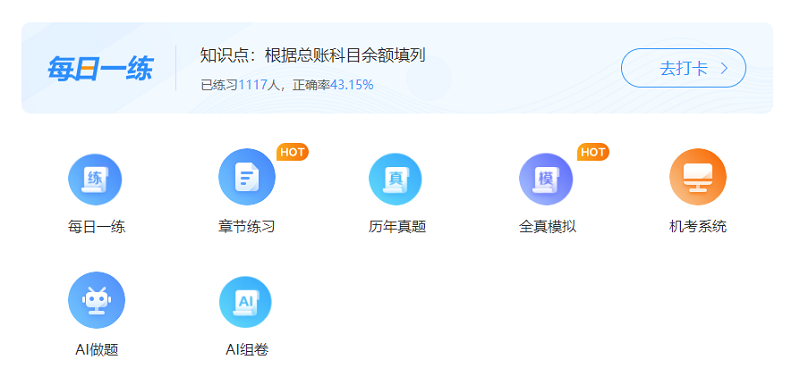Click the AI做题 label

(96, 350)
